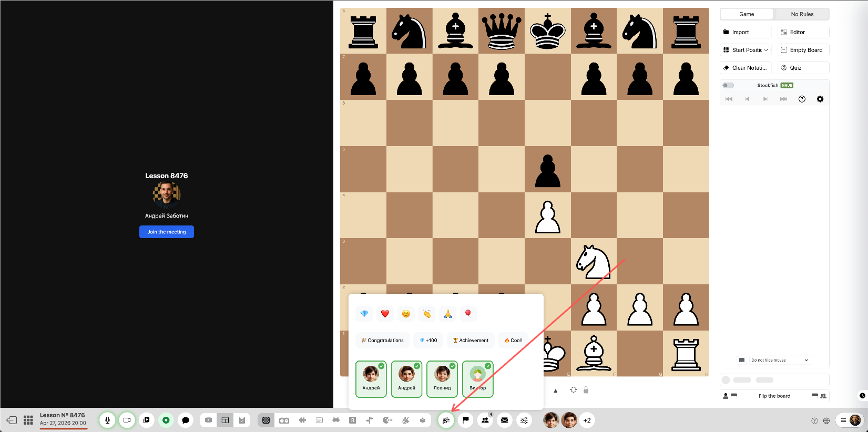Click the Join the meeting button
This screenshot has width=868, height=432.
(167, 232)
